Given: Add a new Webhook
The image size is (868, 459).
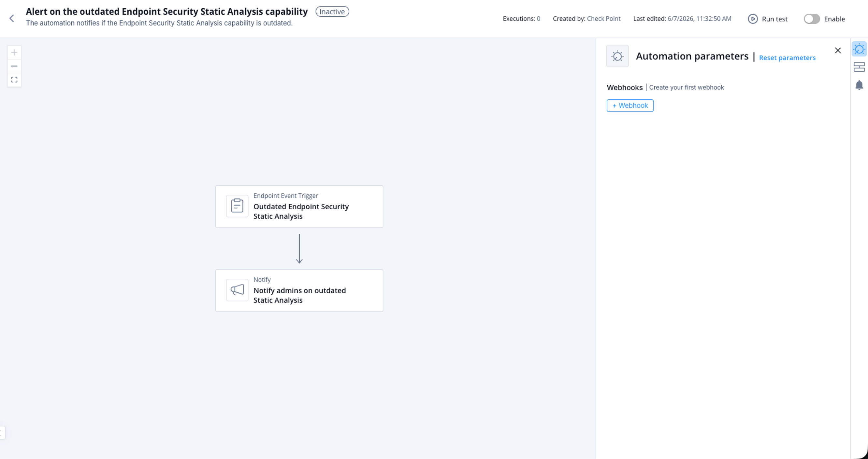Looking at the screenshot, I should pos(630,105).
